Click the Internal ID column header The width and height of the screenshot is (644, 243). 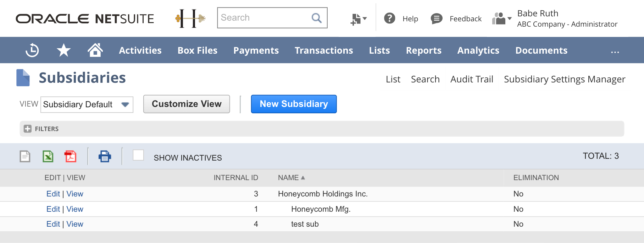(x=236, y=178)
